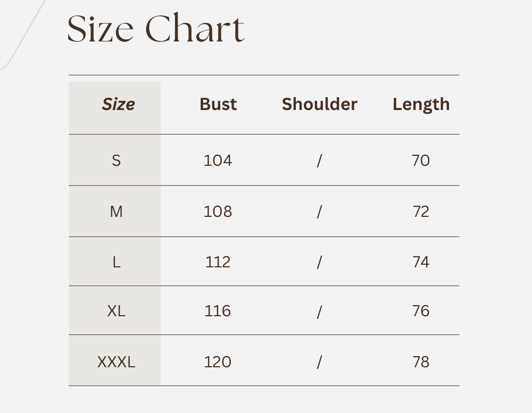
Task: Click the Size Chart title
Action: 156,29
